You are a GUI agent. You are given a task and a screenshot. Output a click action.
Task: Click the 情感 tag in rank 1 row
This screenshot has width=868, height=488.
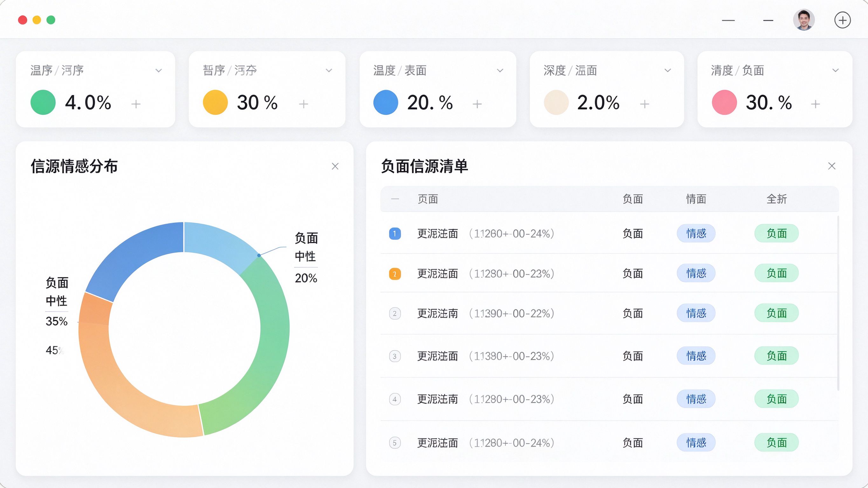696,233
